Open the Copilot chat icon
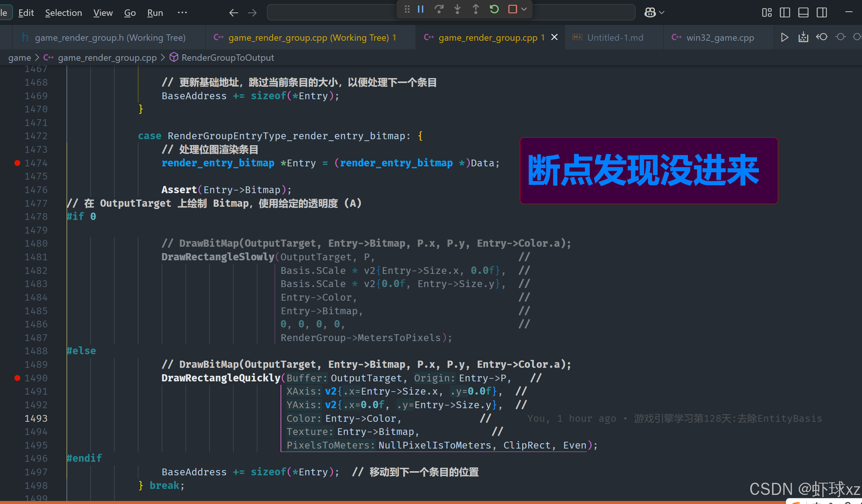This screenshot has width=862, height=504. [650, 13]
